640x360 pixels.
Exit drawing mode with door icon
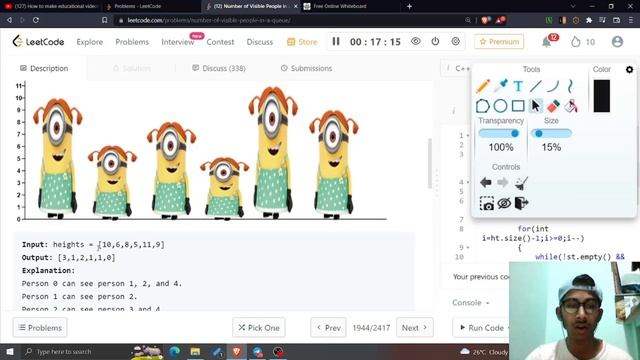521,203
